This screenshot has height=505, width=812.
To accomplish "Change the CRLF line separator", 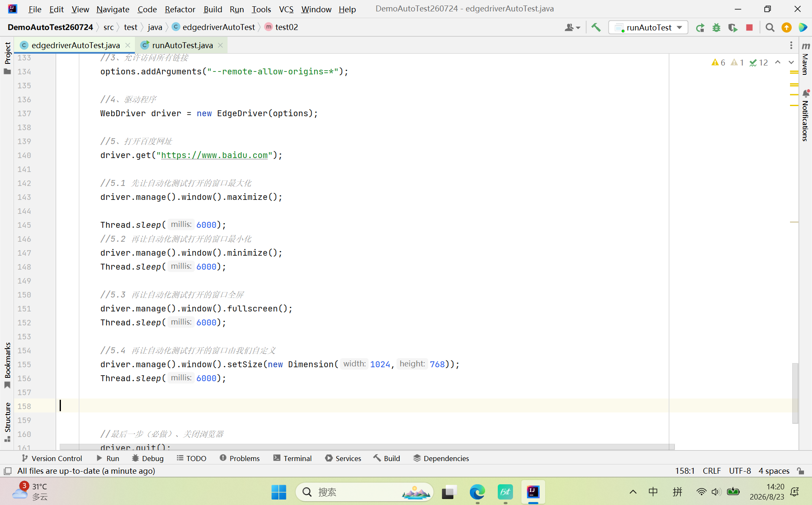I will [712, 471].
